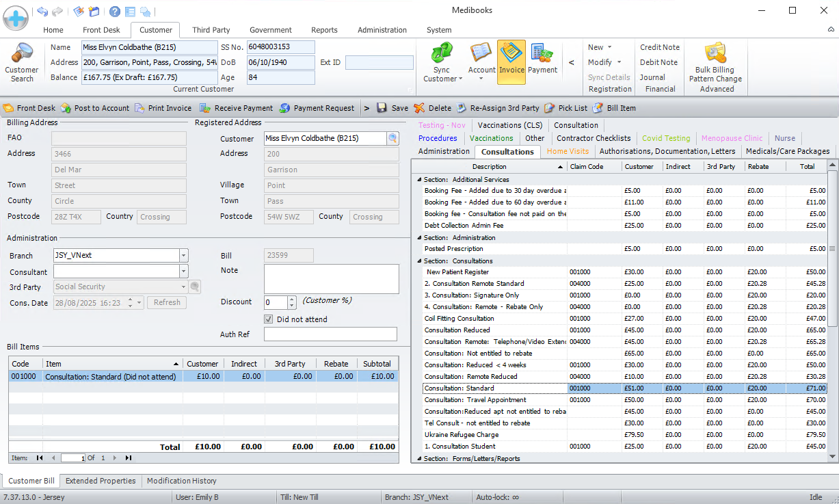This screenshot has width=839, height=504.
Task: Untick the Did not attend checkbox
Action: [269, 319]
